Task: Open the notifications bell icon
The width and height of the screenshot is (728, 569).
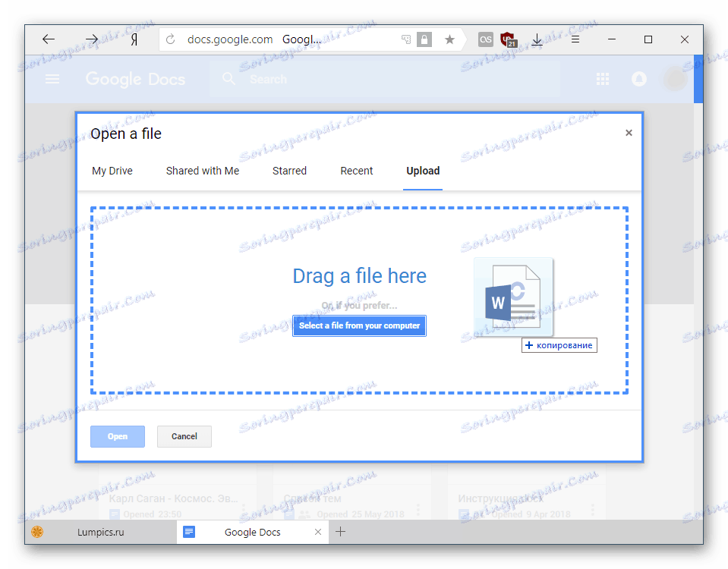Action: [639, 80]
